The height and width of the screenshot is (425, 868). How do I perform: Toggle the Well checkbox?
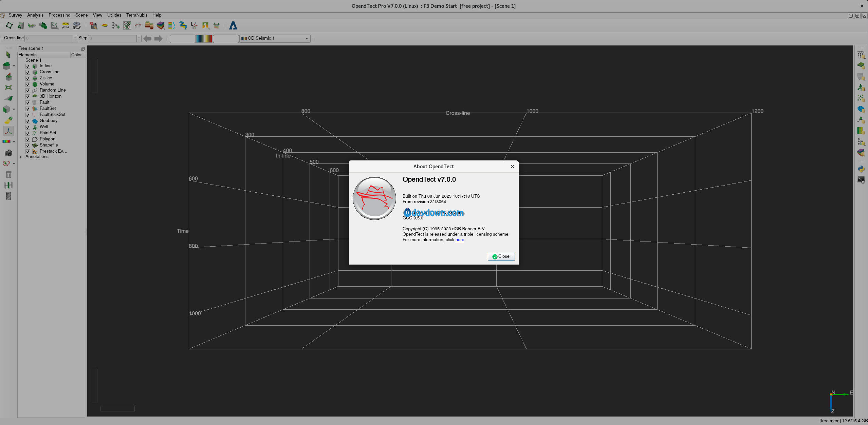28,127
